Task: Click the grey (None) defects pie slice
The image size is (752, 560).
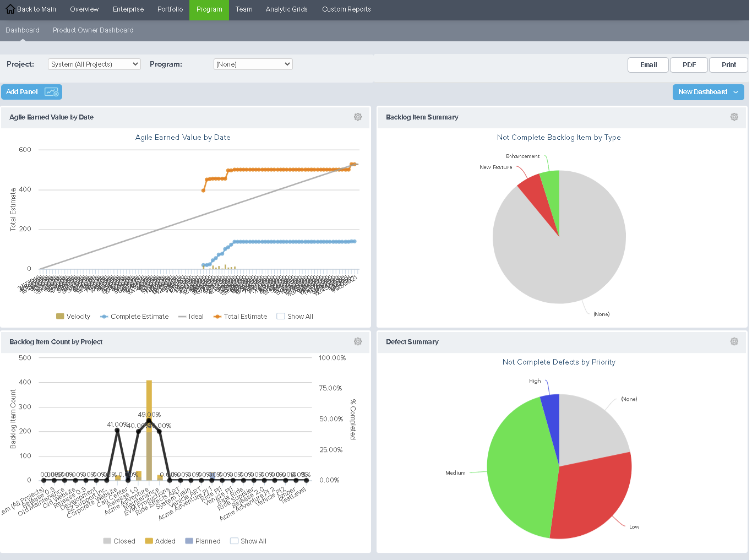Action: (586, 432)
